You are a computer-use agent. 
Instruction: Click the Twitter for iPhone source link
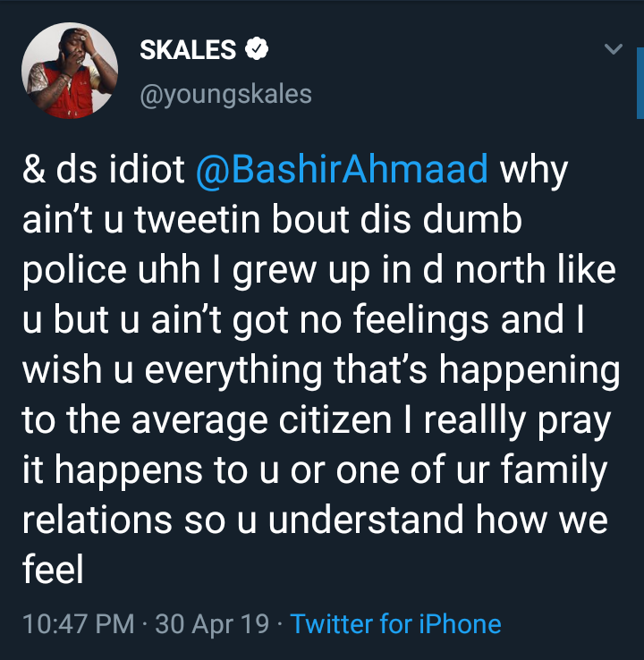pos(396,623)
